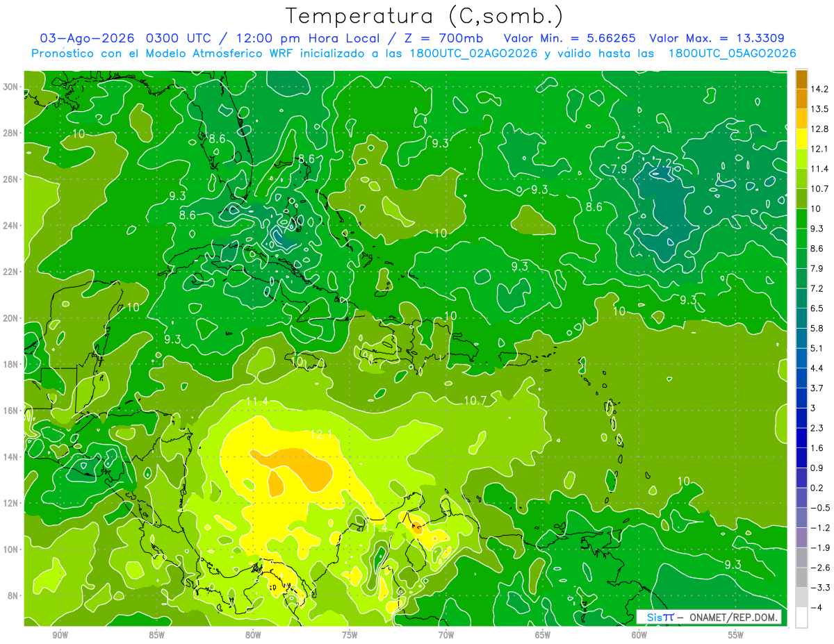The image size is (834, 644).
Task: Select the white swatch below -4 in legend
Action: (x=801, y=618)
